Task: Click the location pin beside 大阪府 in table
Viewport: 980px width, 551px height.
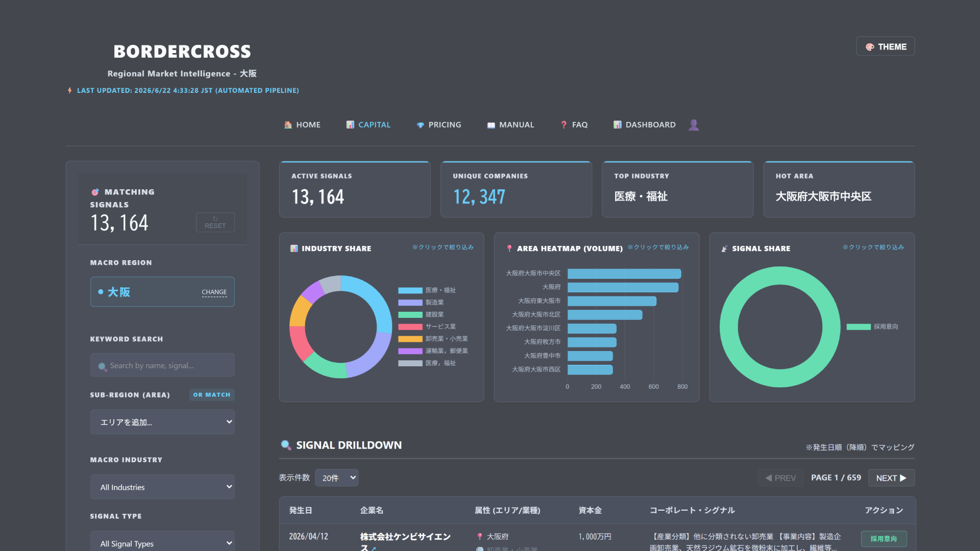Action: click(480, 537)
